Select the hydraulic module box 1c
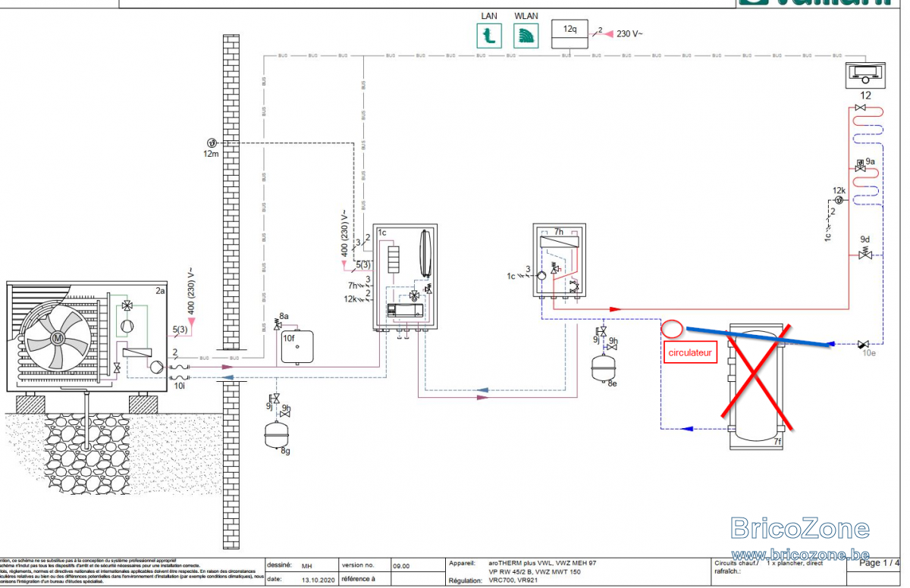 coord(406,276)
